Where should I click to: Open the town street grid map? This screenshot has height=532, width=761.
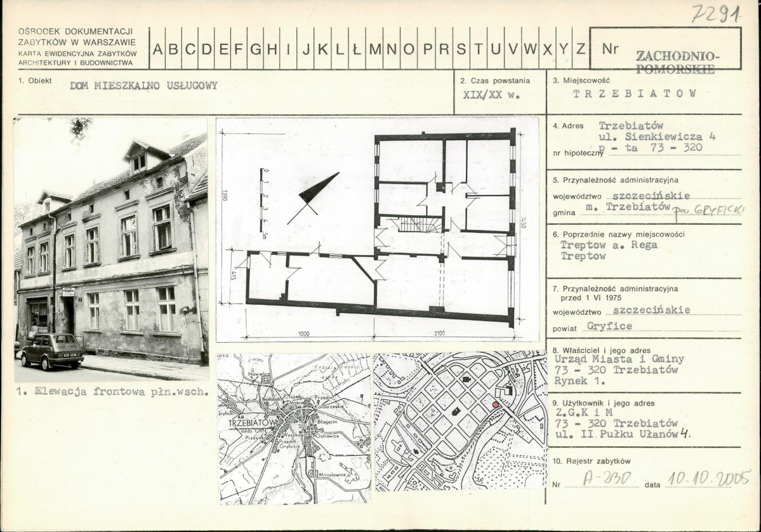pyautogui.click(x=460, y=421)
